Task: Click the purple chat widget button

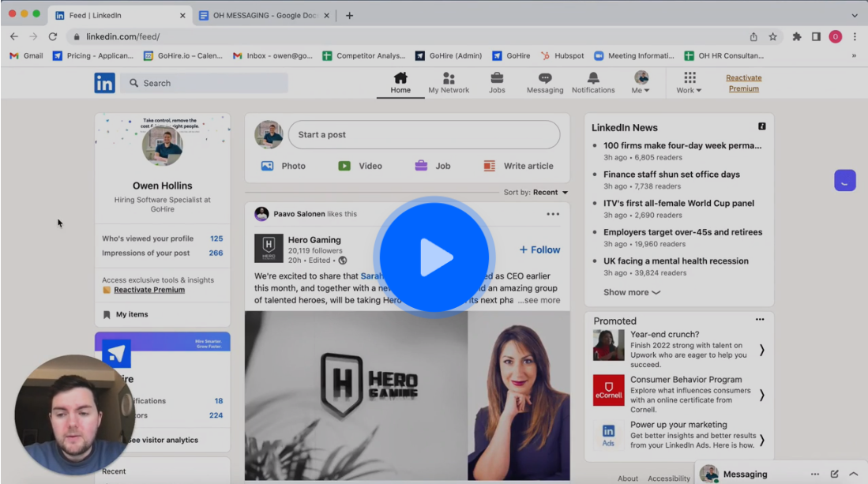Action: point(845,181)
